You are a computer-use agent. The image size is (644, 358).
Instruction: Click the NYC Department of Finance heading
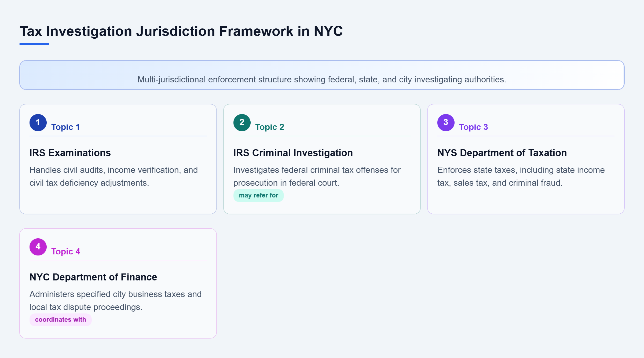point(93,277)
